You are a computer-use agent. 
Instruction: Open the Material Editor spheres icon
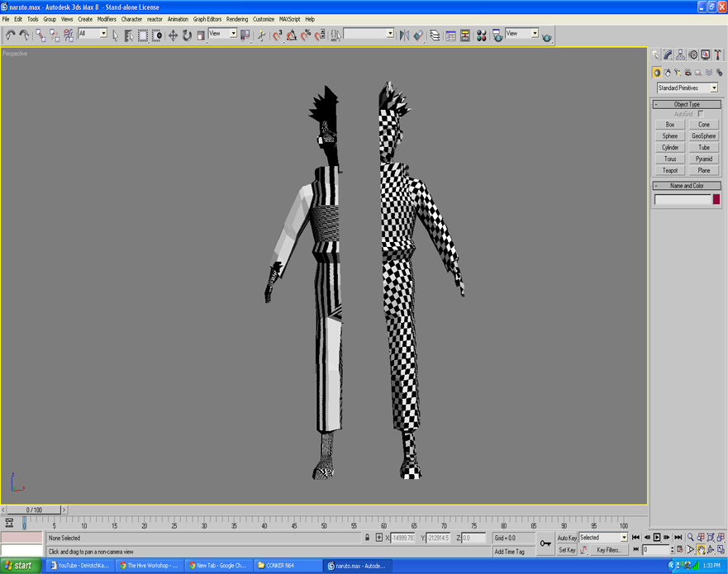(x=482, y=36)
